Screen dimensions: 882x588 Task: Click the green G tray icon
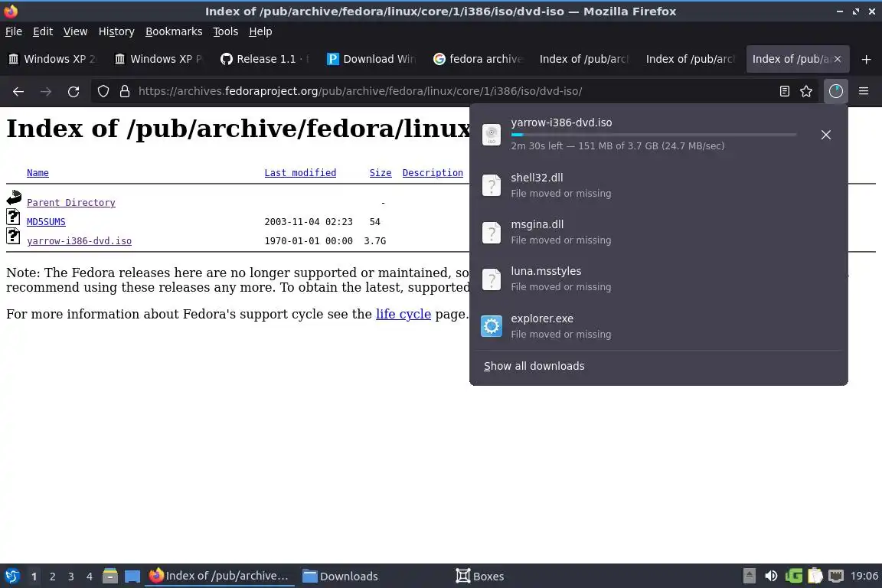pos(794,576)
